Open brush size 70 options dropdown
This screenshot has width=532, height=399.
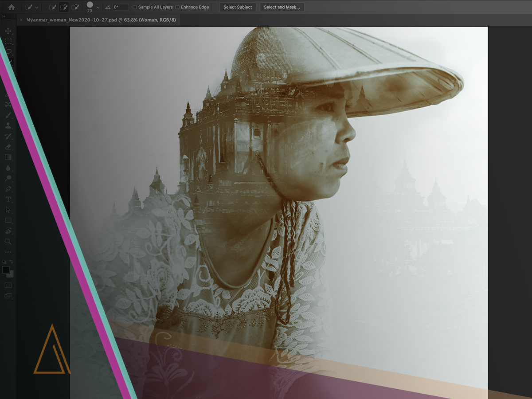coord(98,8)
